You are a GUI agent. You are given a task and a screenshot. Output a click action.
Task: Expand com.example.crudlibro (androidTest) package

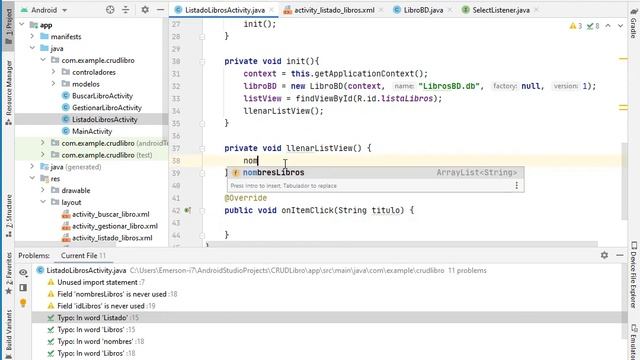[x=43, y=143]
